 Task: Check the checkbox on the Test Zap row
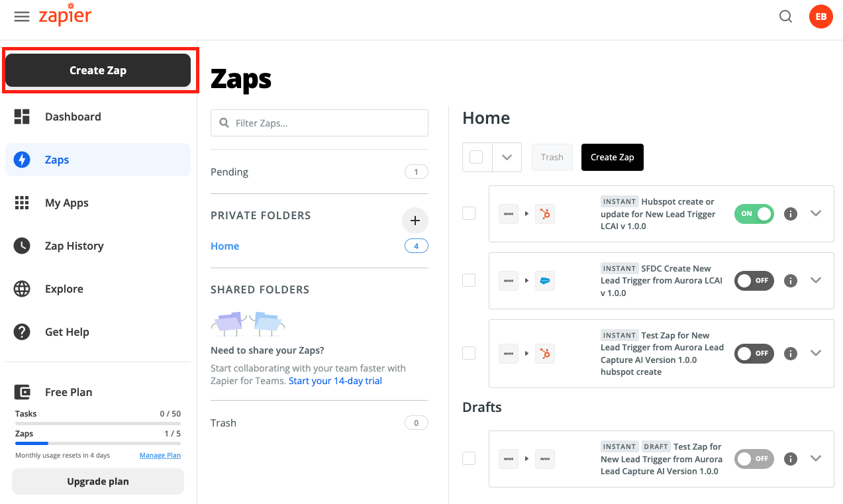pyautogui.click(x=469, y=353)
